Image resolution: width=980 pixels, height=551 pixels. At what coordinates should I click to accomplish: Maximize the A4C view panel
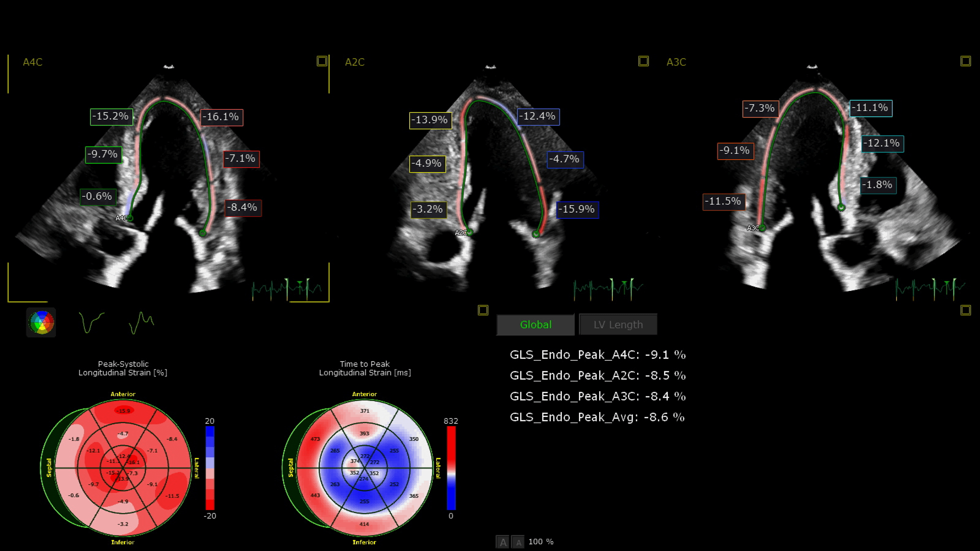tap(322, 61)
